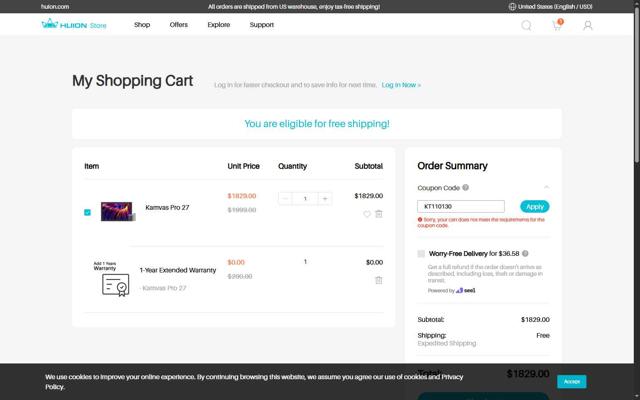Viewport: 640px width, 400px height.
Task: Open the shopping cart icon in header
Action: click(x=557, y=25)
